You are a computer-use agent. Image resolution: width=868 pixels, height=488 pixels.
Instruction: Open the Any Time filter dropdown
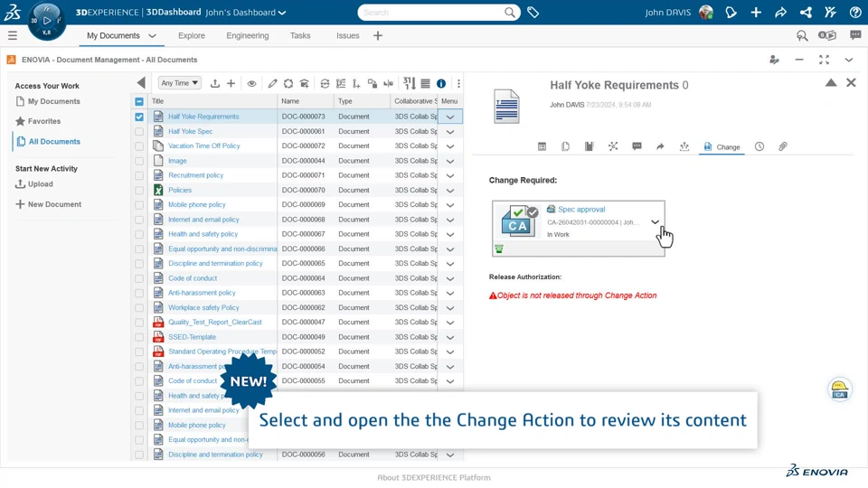pos(179,83)
